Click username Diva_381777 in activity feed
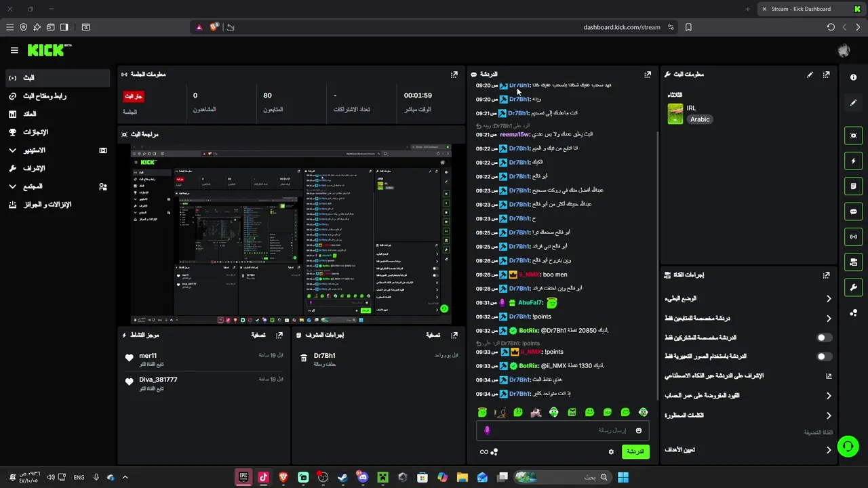Viewport: 868px width, 488px height. (x=158, y=380)
